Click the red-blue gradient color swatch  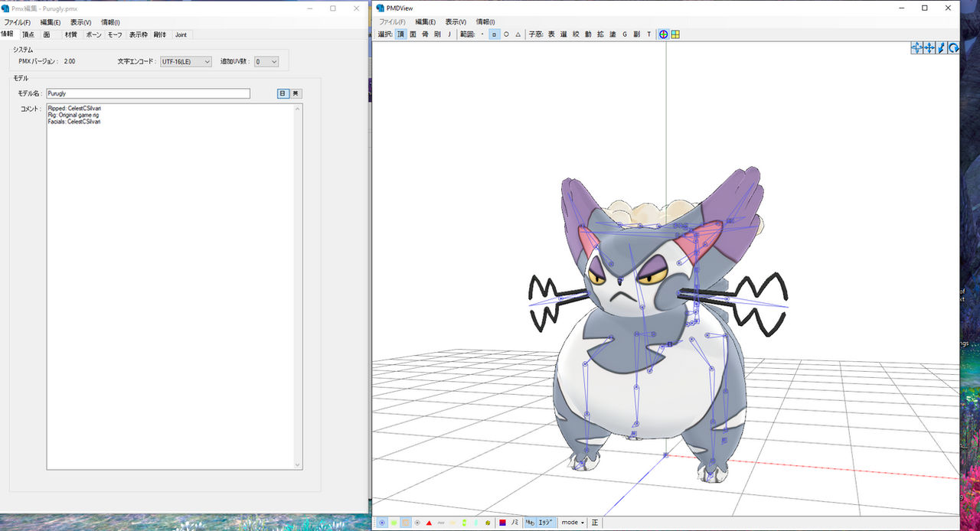[x=502, y=523]
